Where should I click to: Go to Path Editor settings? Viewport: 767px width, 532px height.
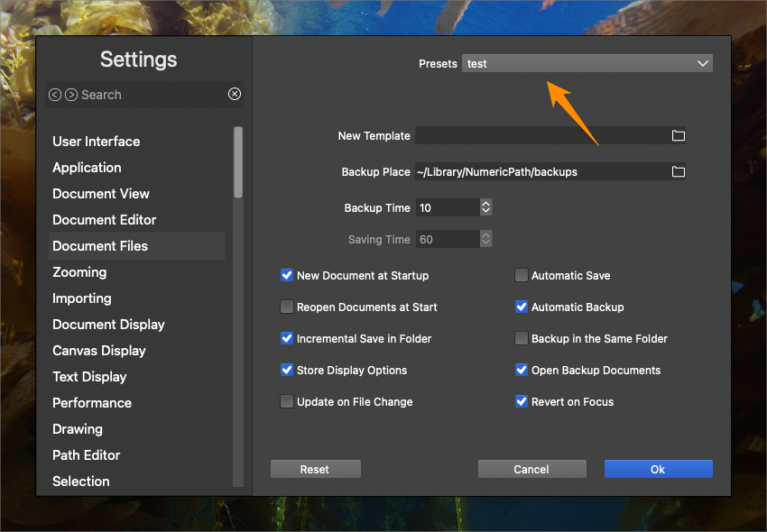coord(87,455)
